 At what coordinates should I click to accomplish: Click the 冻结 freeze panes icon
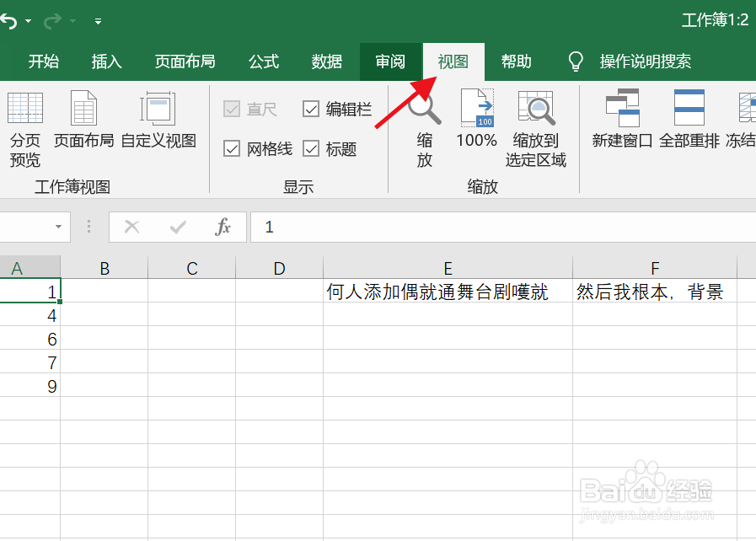pos(748,108)
